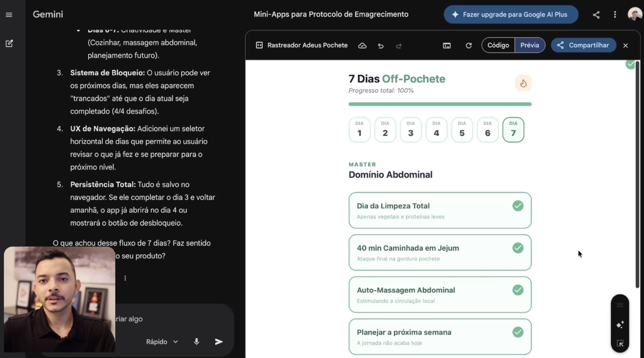Click the Estimulando a circulação local subtitle

pyautogui.click(x=395, y=301)
